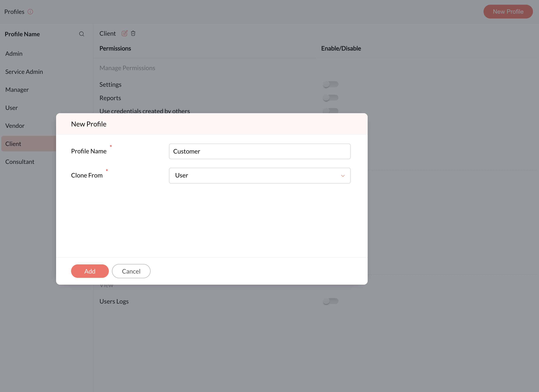Viewport: 539px width, 392px height.
Task: Click the info icon beside Profiles
Action: pos(30,12)
